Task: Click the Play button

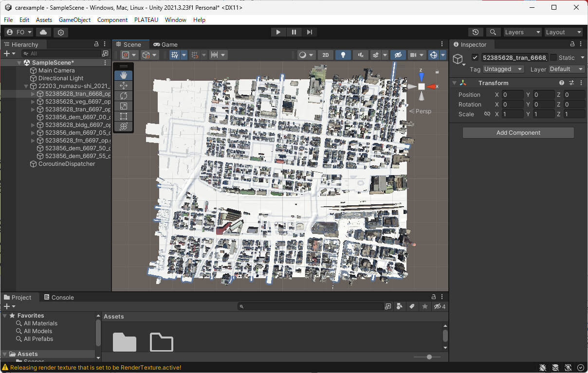Action: [278, 32]
